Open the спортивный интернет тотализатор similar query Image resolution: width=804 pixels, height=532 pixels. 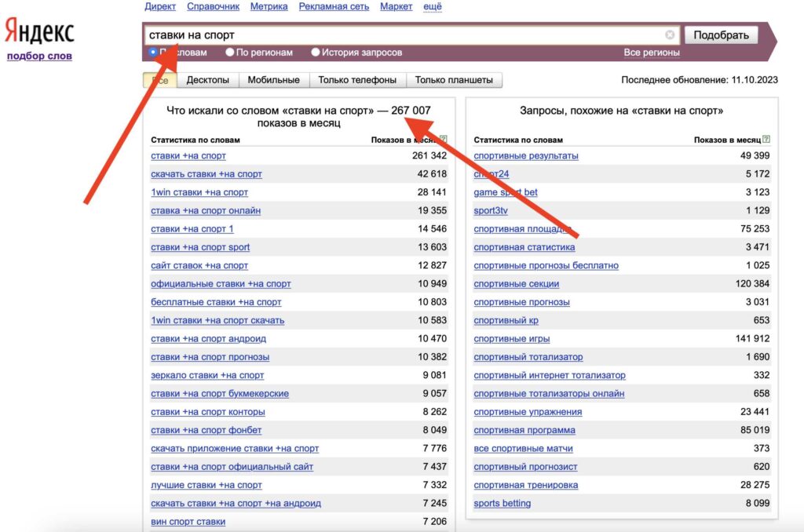coord(550,375)
